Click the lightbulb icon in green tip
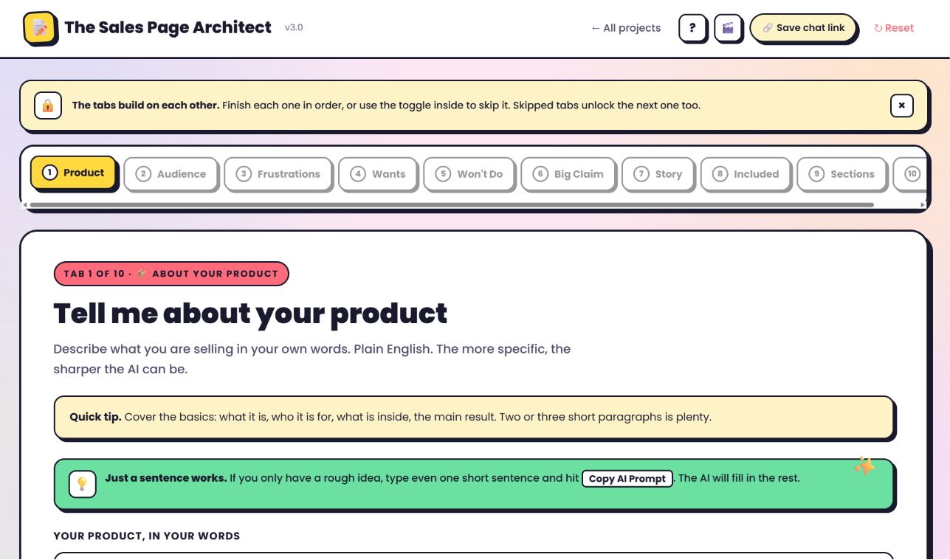 82,484
